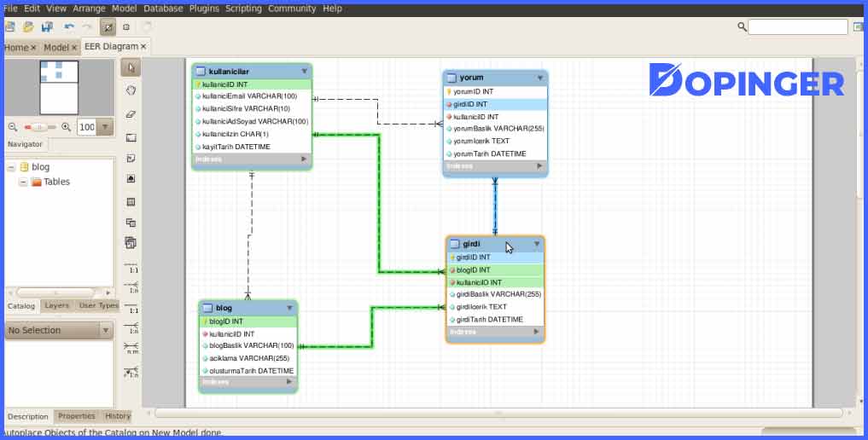
Task: Click the navigator diagram thumbnail
Action: point(59,87)
